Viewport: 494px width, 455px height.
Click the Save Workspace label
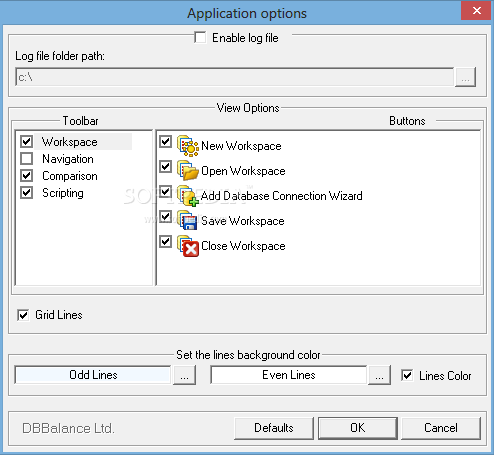pyautogui.click(x=243, y=221)
